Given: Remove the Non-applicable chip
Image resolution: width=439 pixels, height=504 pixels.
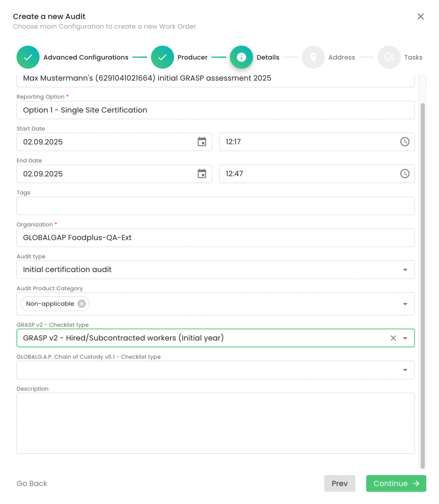Looking at the screenshot, I should pos(82,304).
